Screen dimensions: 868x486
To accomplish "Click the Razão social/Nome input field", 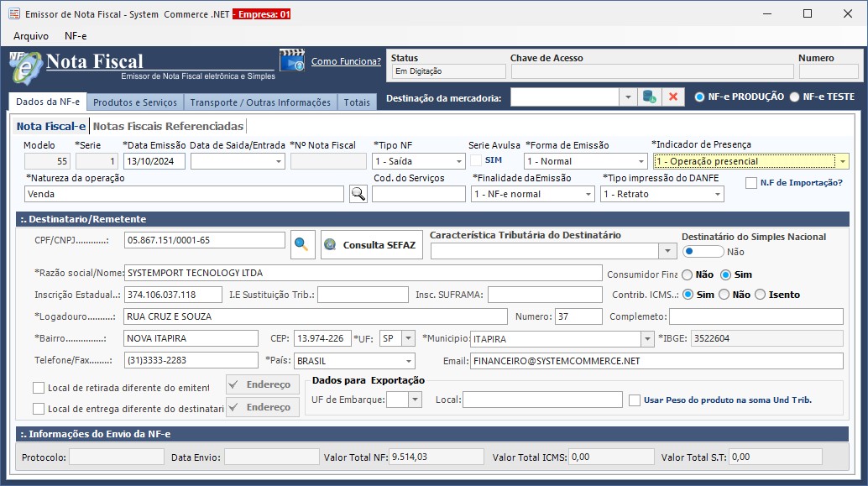I will [363, 273].
